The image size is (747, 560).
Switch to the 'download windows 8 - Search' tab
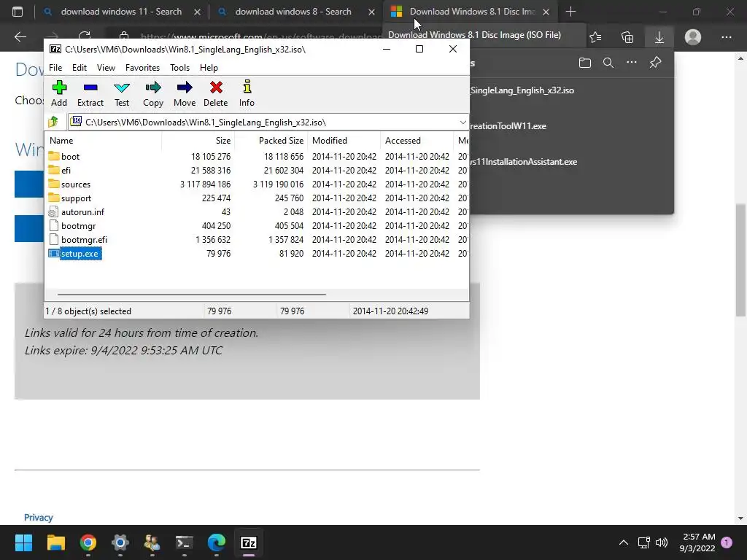point(293,12)
